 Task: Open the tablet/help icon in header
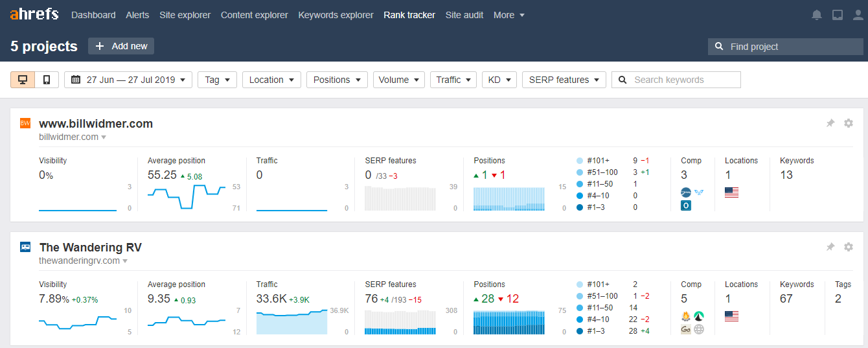(x=838, y=15)
